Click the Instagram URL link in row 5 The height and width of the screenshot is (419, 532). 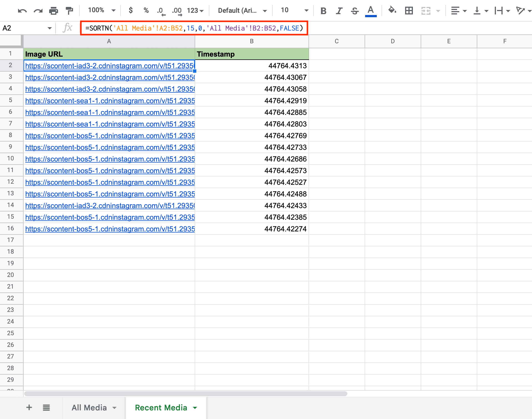pyautogui.click(x=110, y=101)
